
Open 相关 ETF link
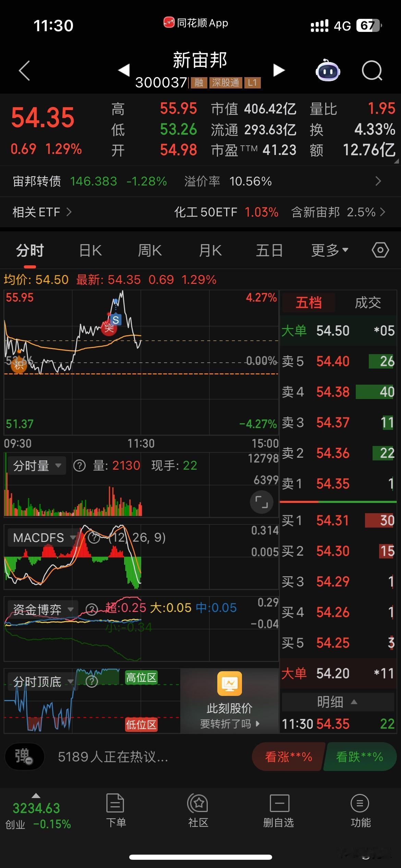pyautogui.click(x=42, y=212)
